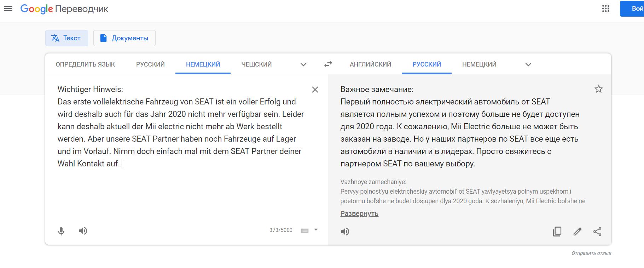Viewport: 644px width, 268px height.
Task: Open the Google apps grid
Action: coord(606,9)
